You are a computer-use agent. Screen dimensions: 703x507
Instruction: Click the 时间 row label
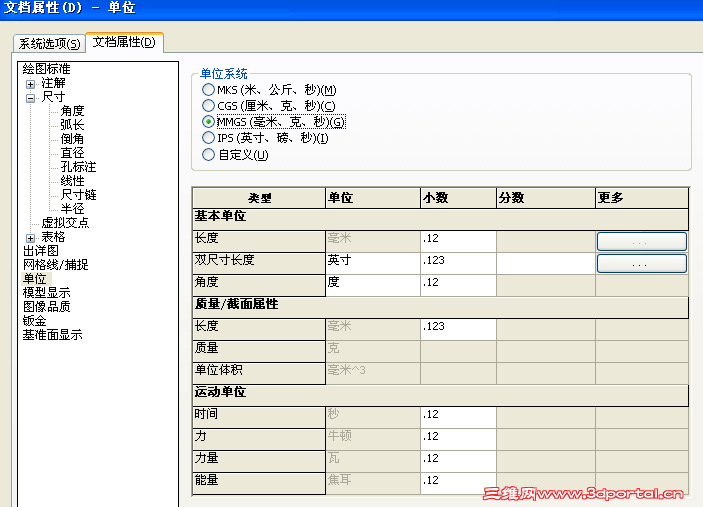259,417
